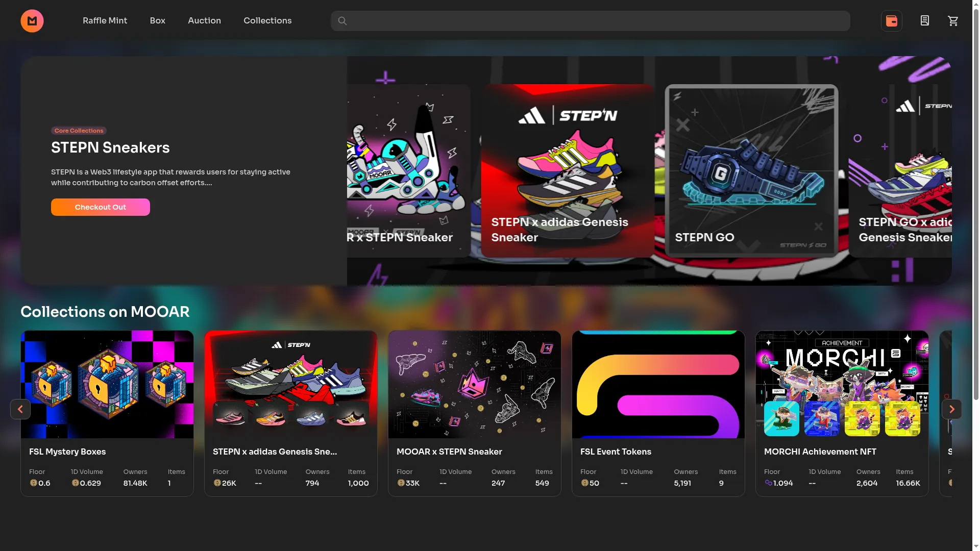Open the FSL Event Tokens cover image
This screenshot has width=980, height=551.
click(658, 384)
